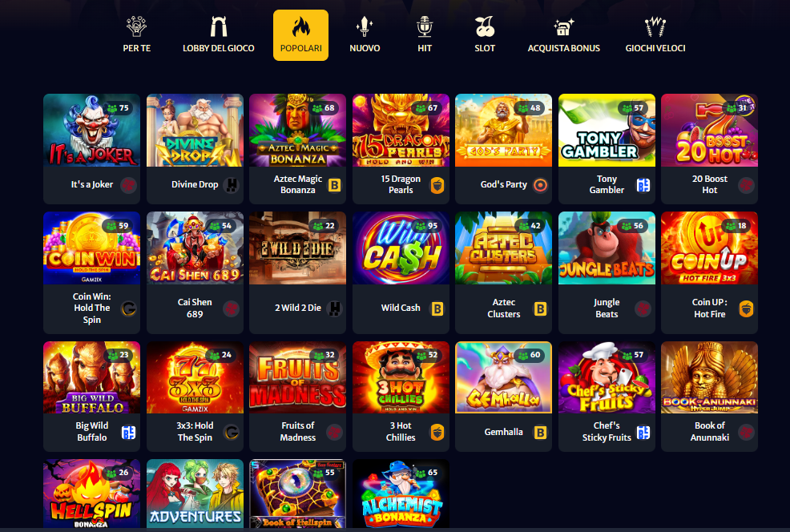The width and height of the screenshot is (790, 532).
Task: Open the Divine Drop game title link
Action: pyautogui.click(x=195, y=184)
